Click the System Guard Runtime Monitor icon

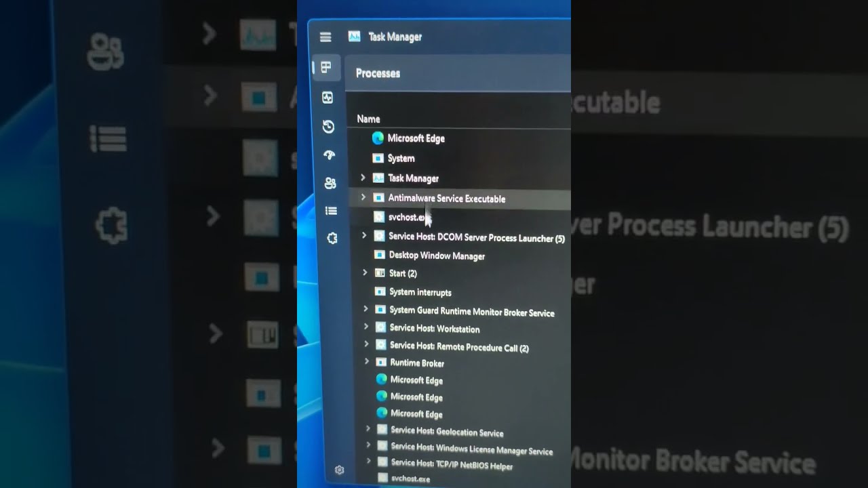tap(380, 310)
